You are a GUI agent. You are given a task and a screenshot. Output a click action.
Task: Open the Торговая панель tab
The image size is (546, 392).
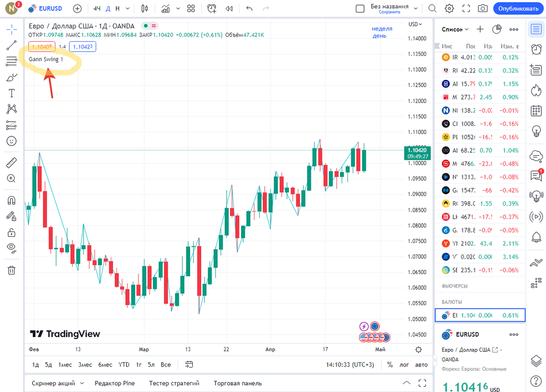coord(238,383)
